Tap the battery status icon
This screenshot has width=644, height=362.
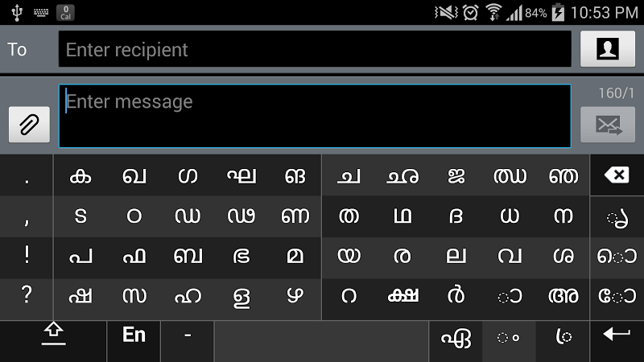(558, 12)
